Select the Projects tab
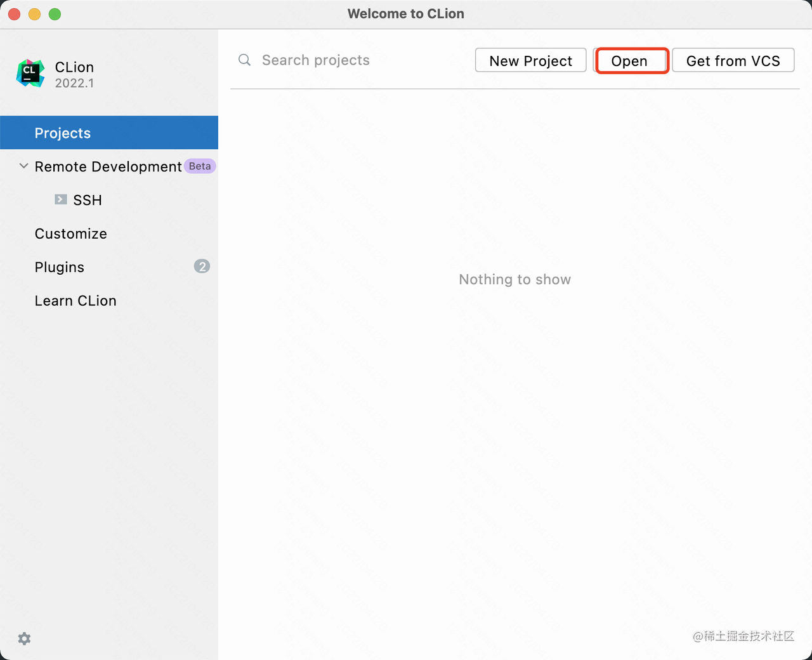 coord(109,133)
